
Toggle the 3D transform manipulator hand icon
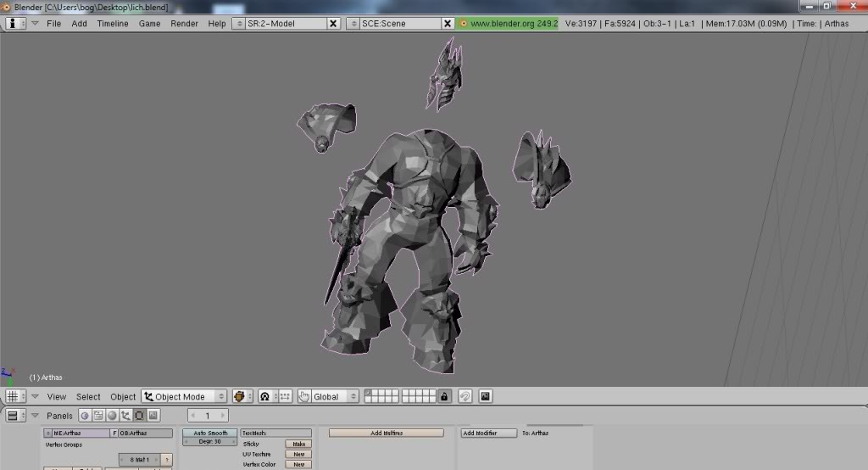pyautogui.click(x=304, y=396)
